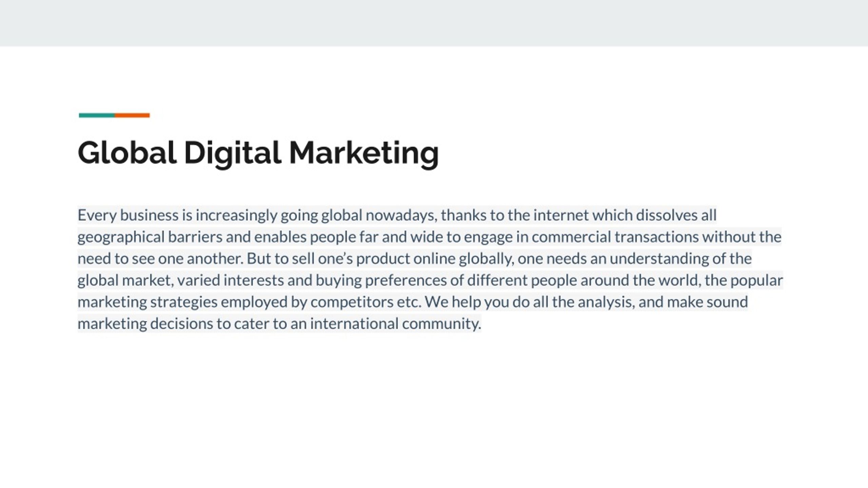Click the word "geographical" in the paragraph
868x488 pixels.
(121, 237)
